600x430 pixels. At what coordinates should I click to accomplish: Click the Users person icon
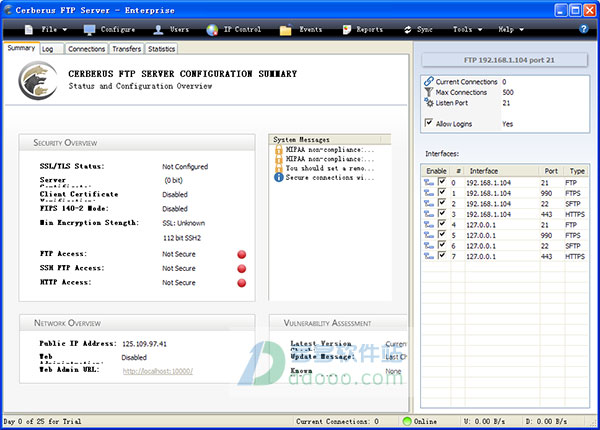pyautogui.click(x=158, y=30)
